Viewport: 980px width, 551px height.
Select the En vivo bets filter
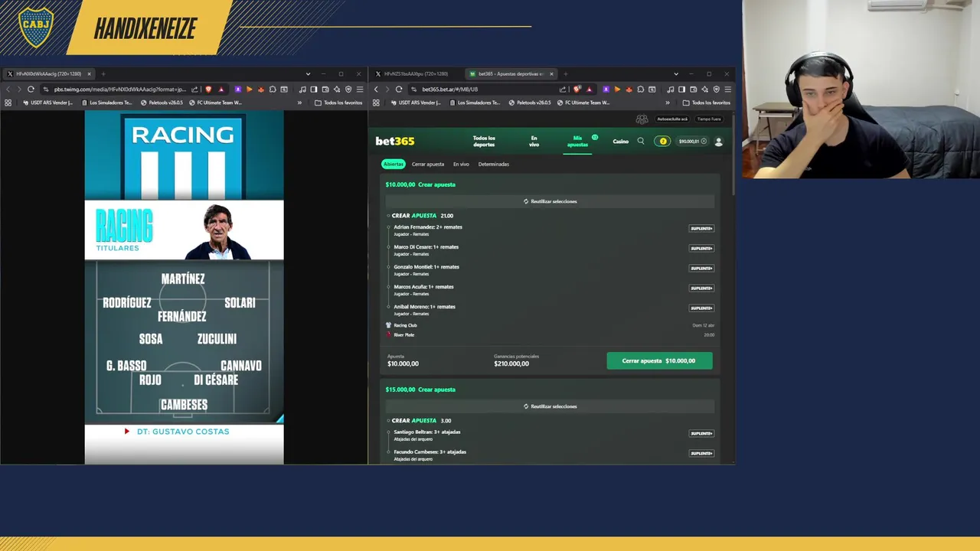coord(461,164)
